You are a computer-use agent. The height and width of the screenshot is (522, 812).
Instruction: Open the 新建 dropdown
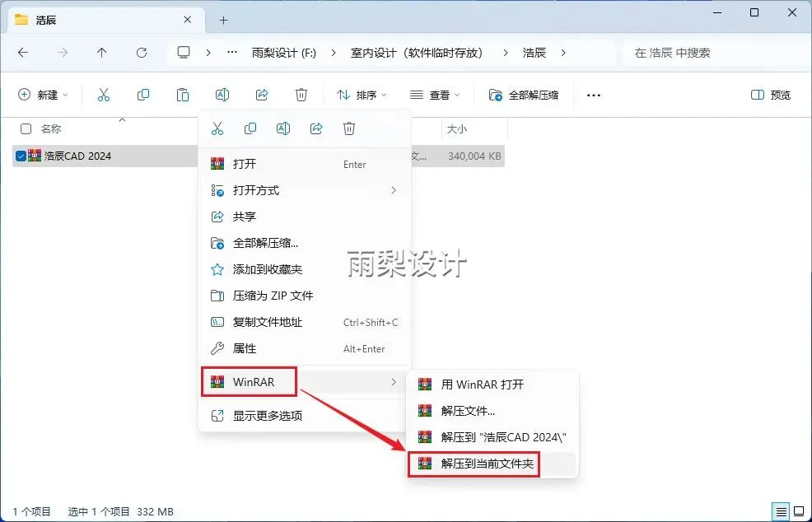[x=43, y=95]
